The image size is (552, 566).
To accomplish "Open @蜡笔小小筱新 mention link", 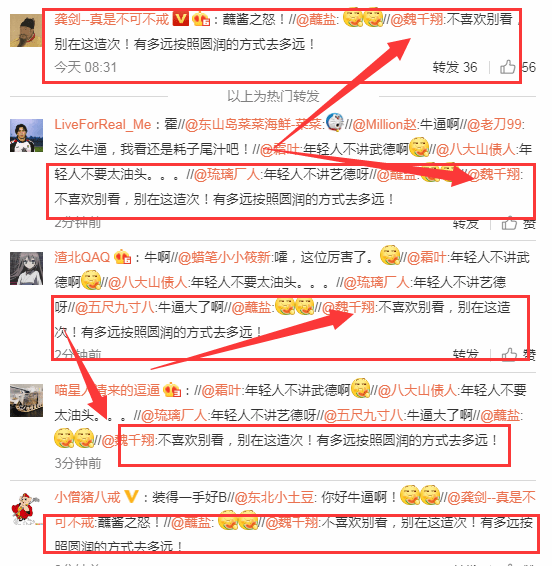I will 224,257.
